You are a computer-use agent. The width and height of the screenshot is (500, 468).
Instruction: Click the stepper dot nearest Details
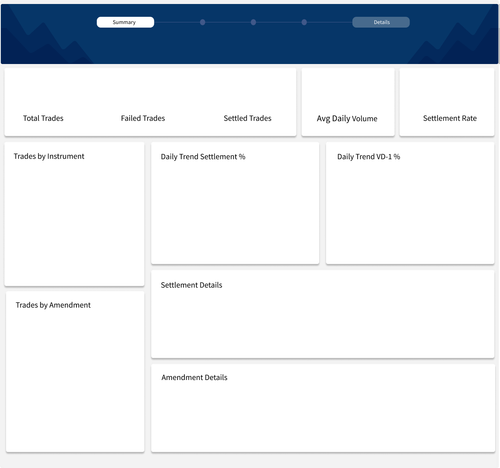[x=304, y=22]
